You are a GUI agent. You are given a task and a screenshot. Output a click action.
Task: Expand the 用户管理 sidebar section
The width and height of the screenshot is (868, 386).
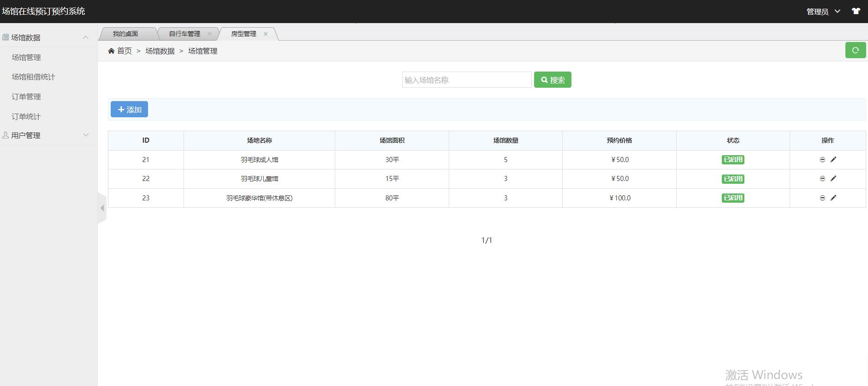(48, 135)
